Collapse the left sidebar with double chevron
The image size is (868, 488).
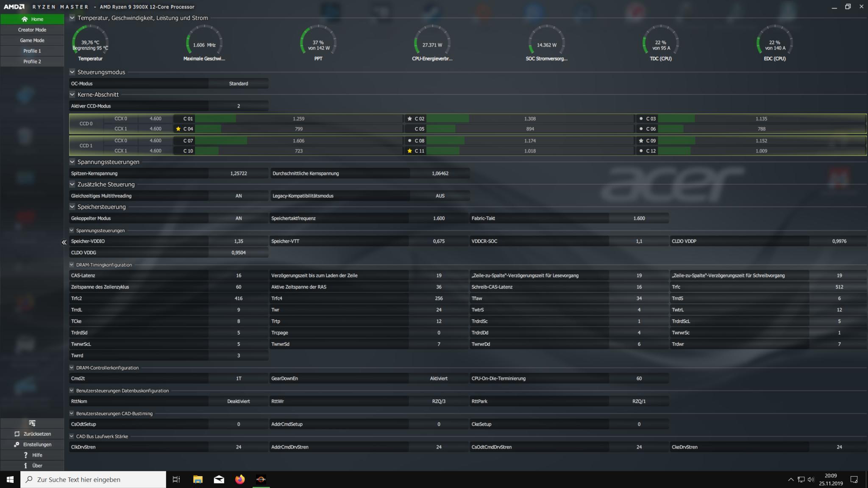pyautogui.click(x=64, y=242)
